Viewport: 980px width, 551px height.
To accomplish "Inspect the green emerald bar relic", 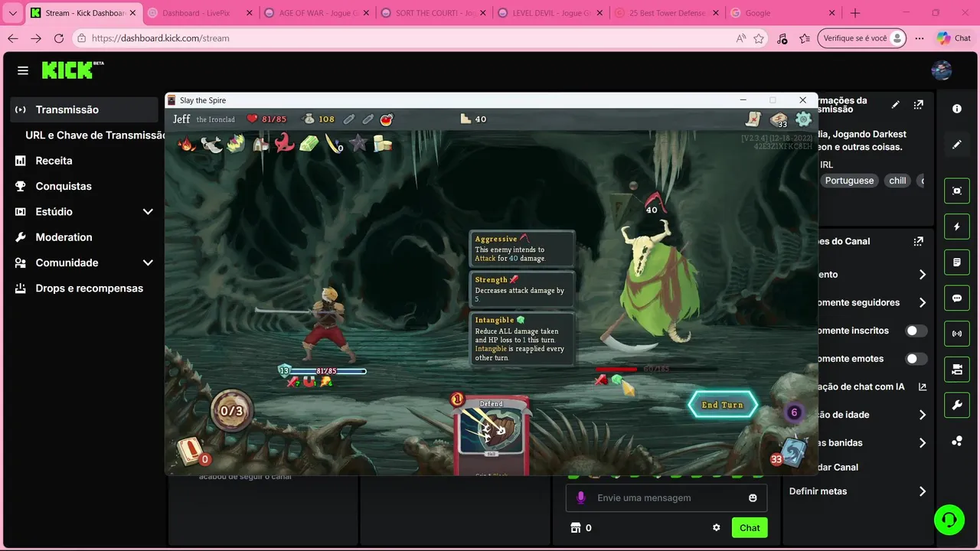I will click(x=309, y=143).
